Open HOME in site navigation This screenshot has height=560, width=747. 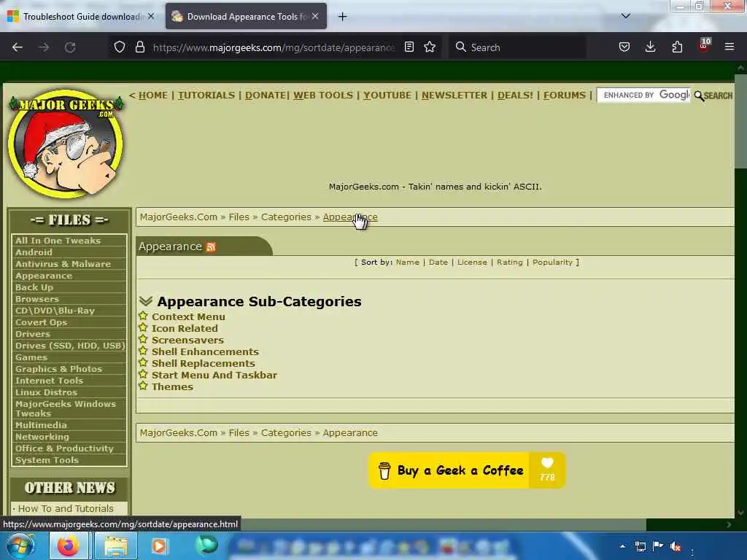tap(153, 96)
